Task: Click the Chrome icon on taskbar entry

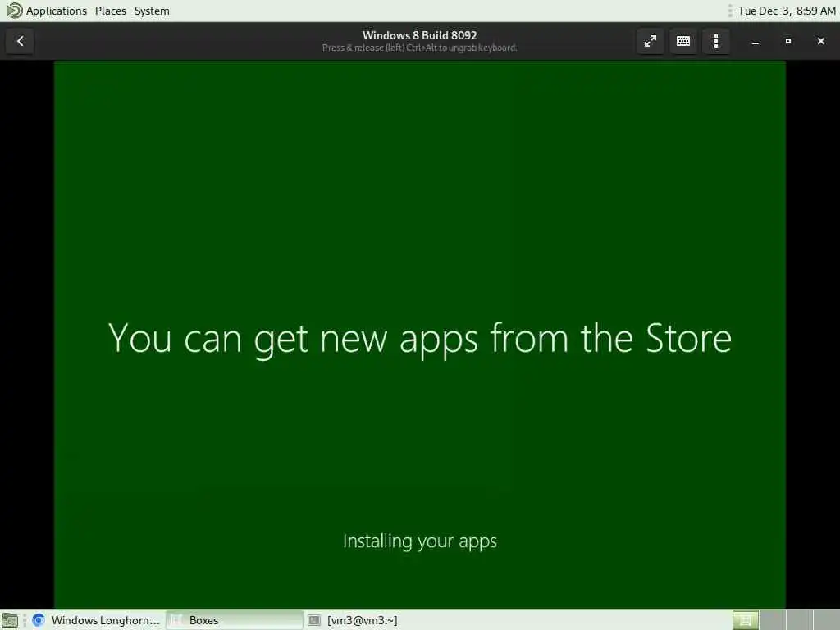Action: (38, 620)
